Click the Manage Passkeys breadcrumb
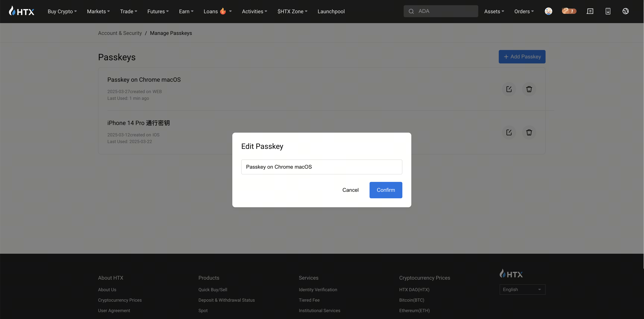The image size is (644, 319). pyautogui.click(x=171, y=33)
